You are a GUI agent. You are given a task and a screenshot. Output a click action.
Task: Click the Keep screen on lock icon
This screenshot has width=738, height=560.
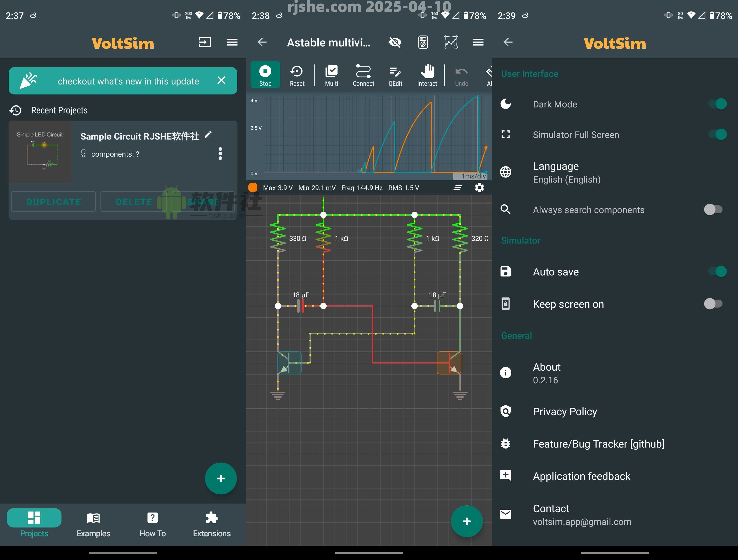(505, 304)
